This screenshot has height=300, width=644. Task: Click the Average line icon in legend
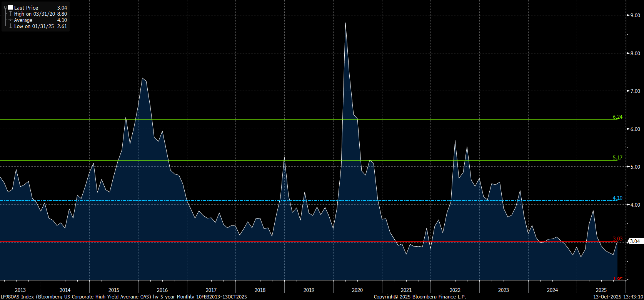coord(10,20)
